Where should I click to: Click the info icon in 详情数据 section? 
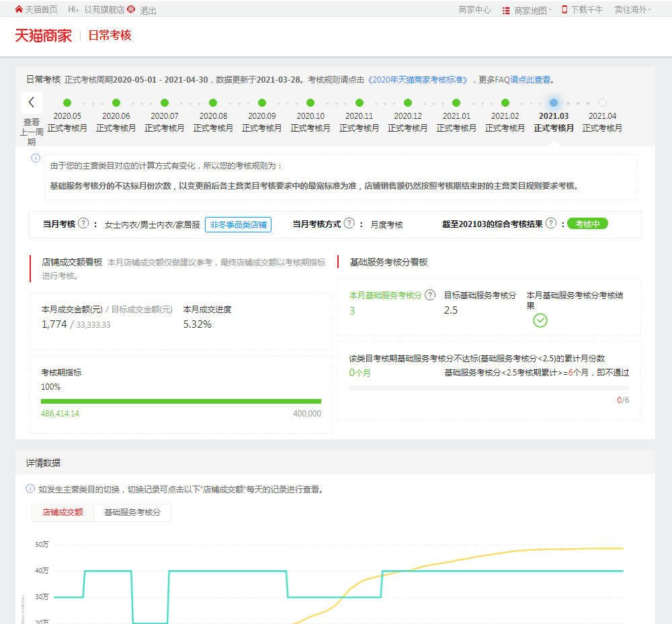30,489
